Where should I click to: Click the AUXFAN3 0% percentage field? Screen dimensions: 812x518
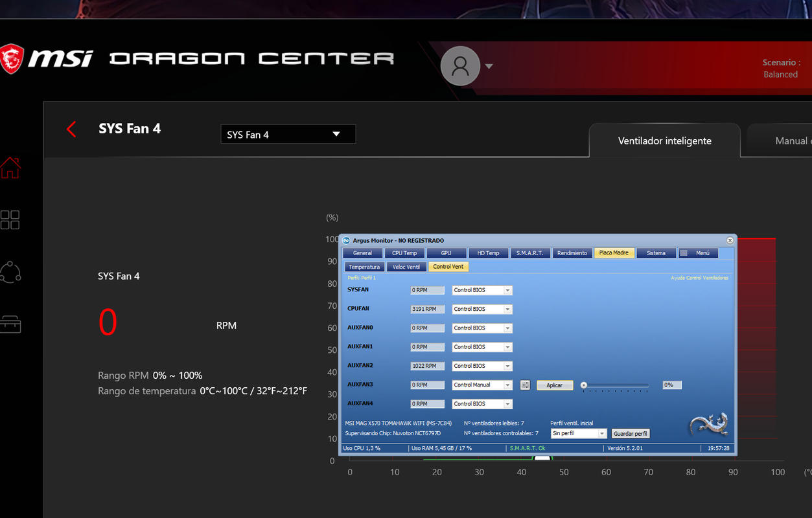point(672,385)
